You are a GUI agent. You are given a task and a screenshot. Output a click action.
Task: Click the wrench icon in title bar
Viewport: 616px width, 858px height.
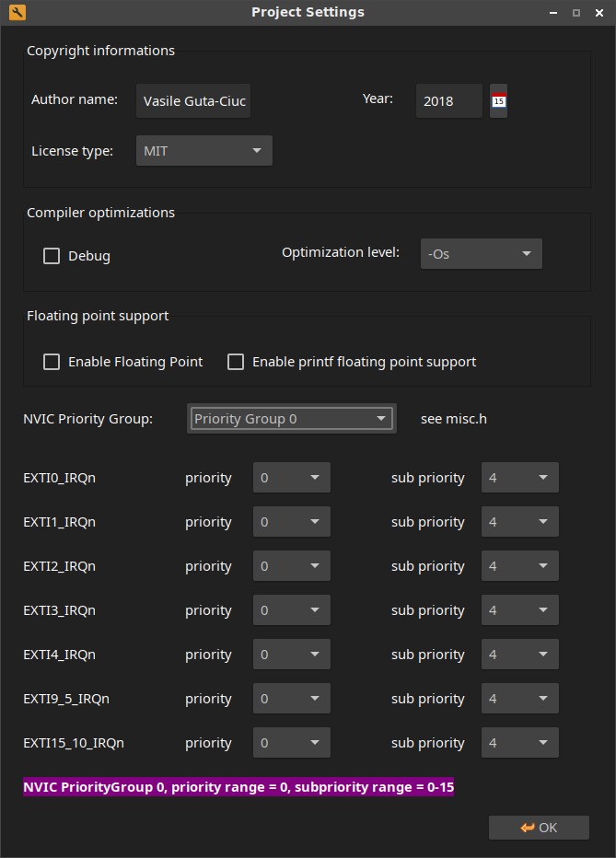click(16, 12)
